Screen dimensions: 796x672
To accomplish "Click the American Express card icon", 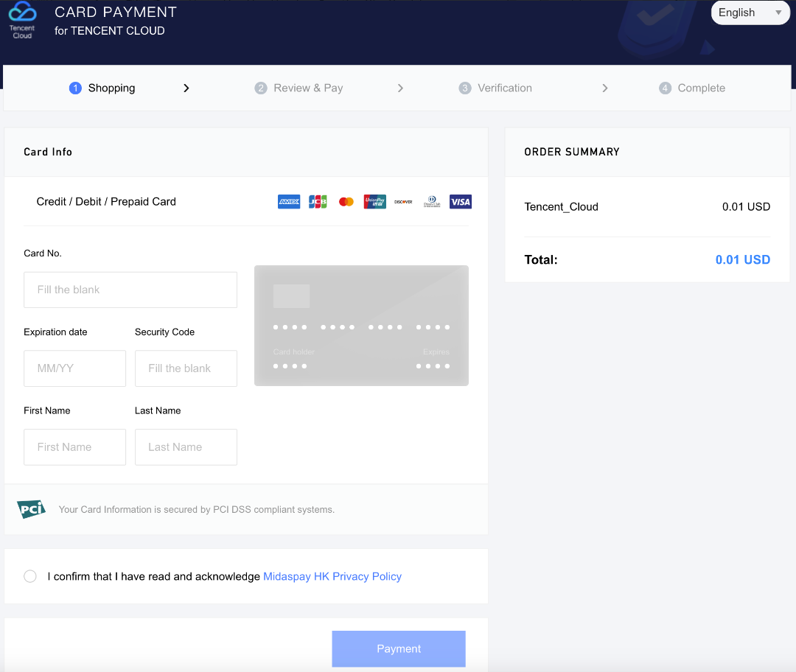I will [289, 202].
